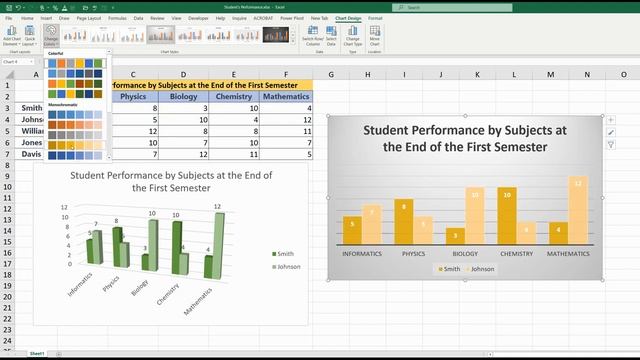Select the highlighted gray gradient chart style
Viewport: 640px width, 360px height.
click(x=161, y=35)
